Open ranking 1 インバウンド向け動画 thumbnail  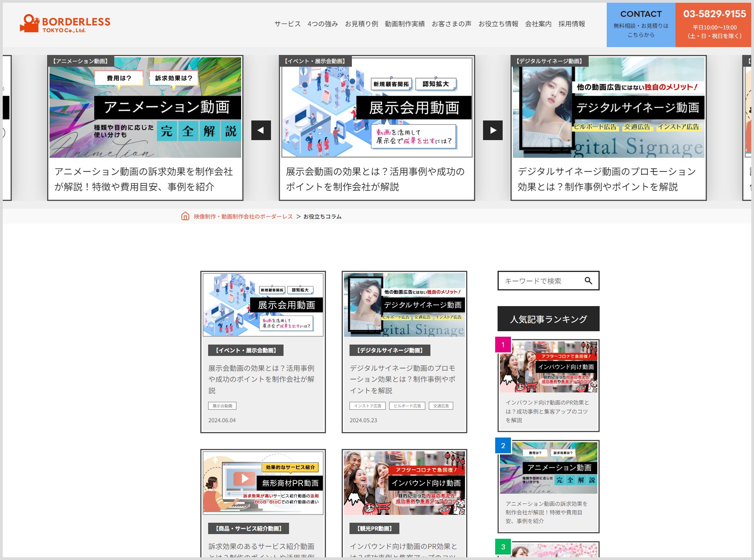coord(549,367)
